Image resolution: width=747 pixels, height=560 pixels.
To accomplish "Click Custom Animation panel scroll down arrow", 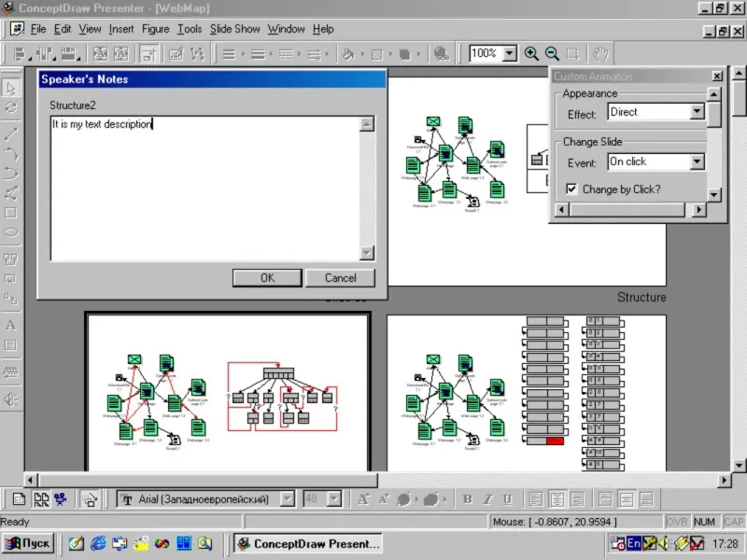I will click(713, 194).
